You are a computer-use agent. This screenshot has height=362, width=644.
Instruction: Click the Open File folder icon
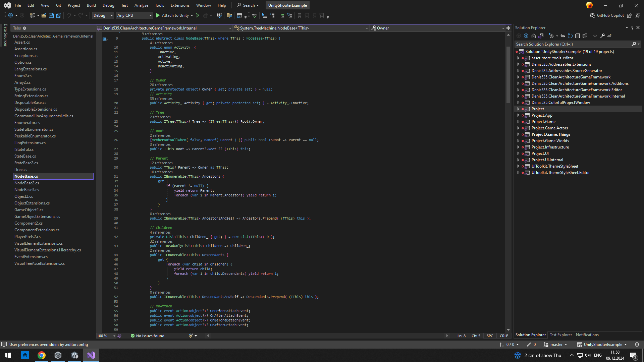(x=44, y=15)
